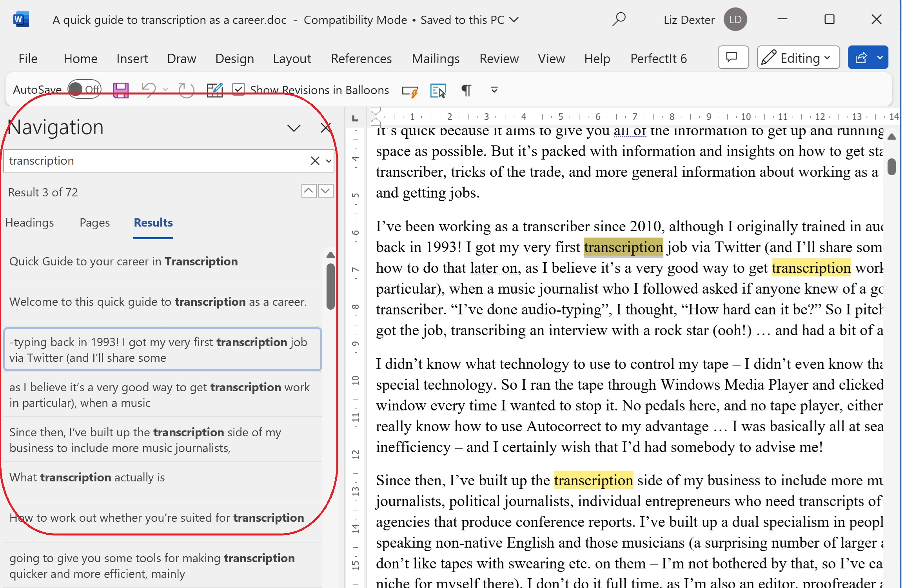902x588 pixels.
Task: Click the ruler tab selector box
Action: [355, 118]
